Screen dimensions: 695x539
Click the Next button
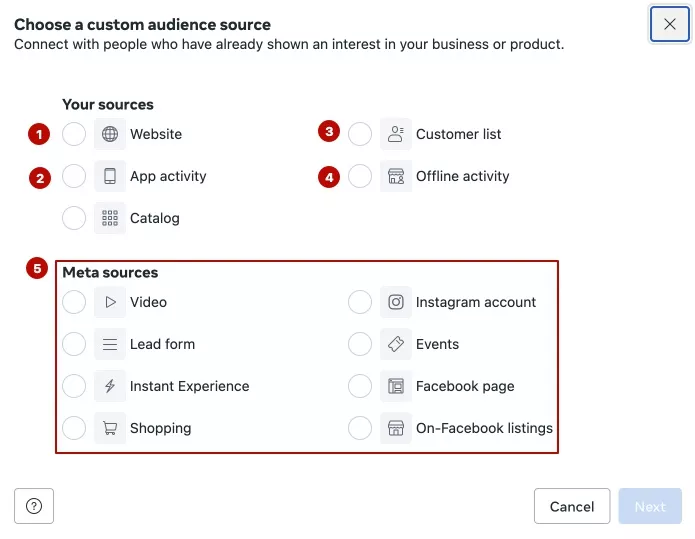pos(650,506)
